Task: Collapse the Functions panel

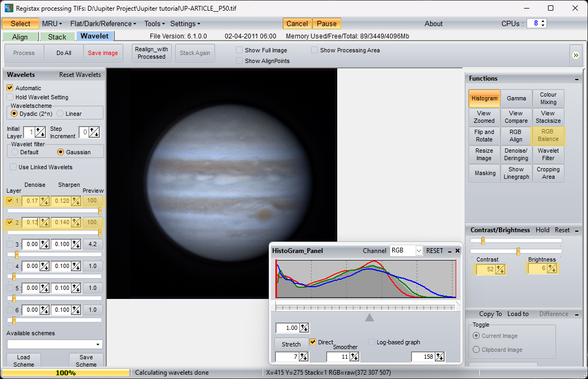Action: (576, 79)
